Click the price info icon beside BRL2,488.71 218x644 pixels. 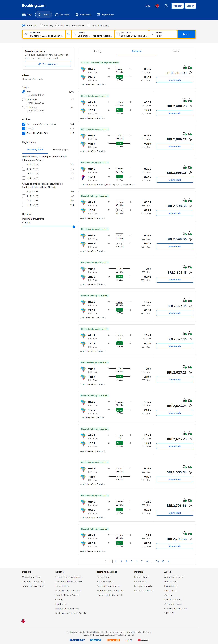[x=190, y=73]
